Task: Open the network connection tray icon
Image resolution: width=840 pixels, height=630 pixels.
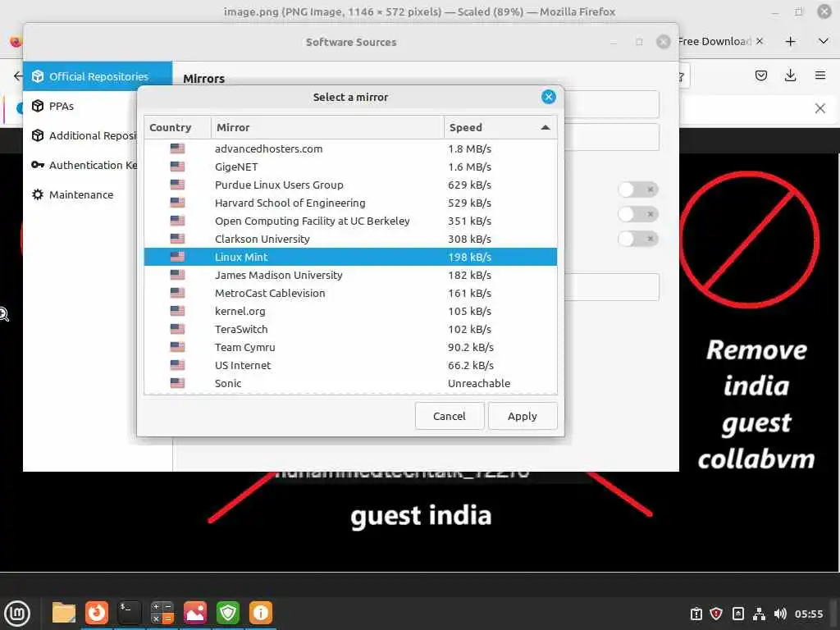Action: coord(759,614)
